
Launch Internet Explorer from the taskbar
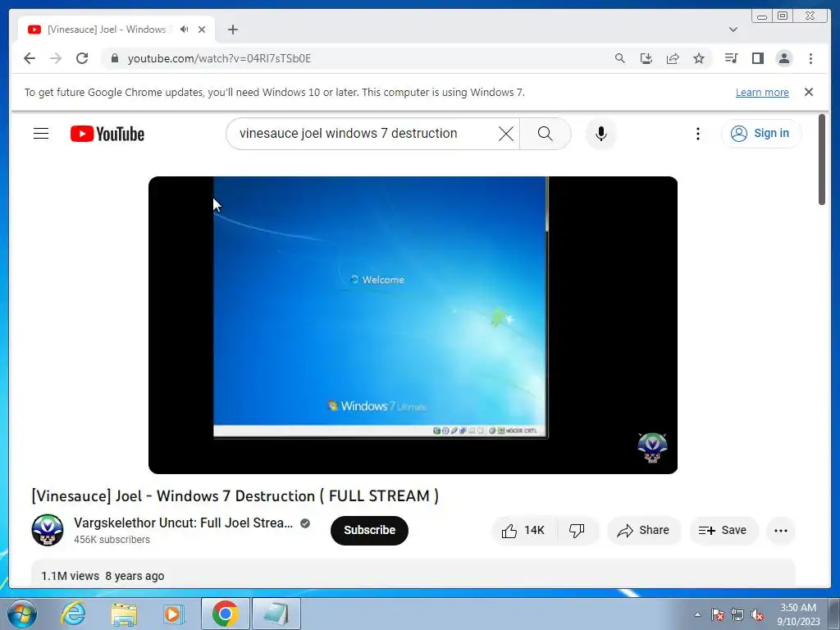[73, 614]
